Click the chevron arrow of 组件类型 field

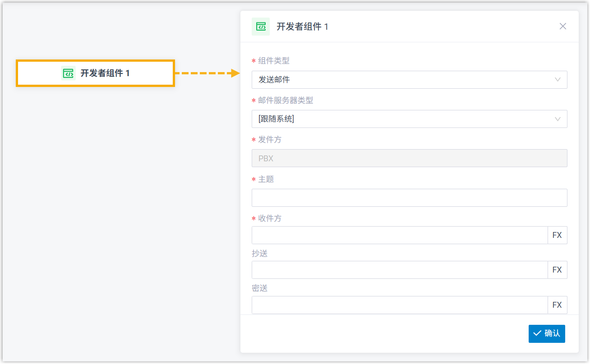pyautogui.click(x=558, y=80)
